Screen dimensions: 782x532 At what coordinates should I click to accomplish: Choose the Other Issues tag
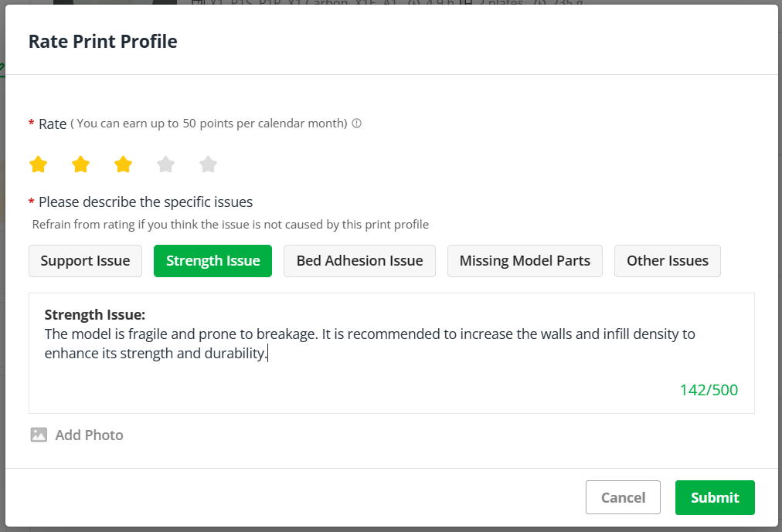click(668, 260)
